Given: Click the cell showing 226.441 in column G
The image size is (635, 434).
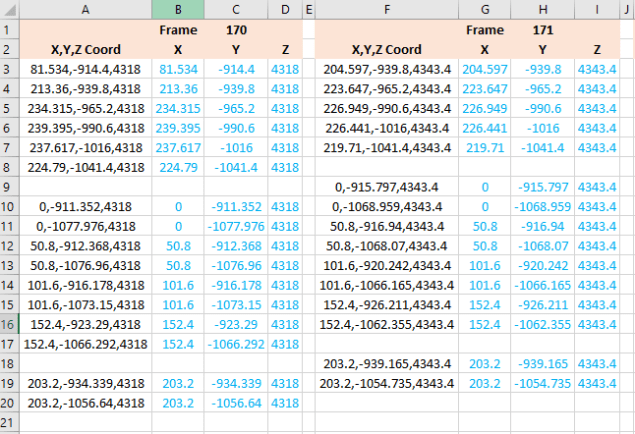Looking at the screenshot, I should [484, 128].
